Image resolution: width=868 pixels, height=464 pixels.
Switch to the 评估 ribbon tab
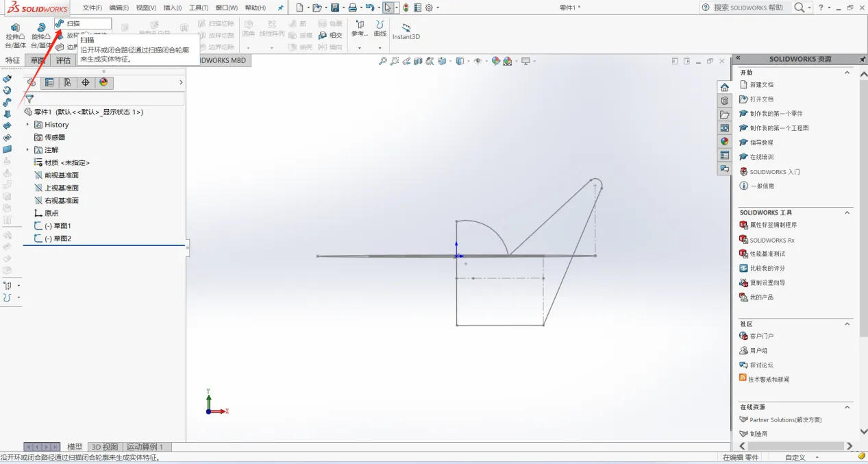[x=63, y=60]
